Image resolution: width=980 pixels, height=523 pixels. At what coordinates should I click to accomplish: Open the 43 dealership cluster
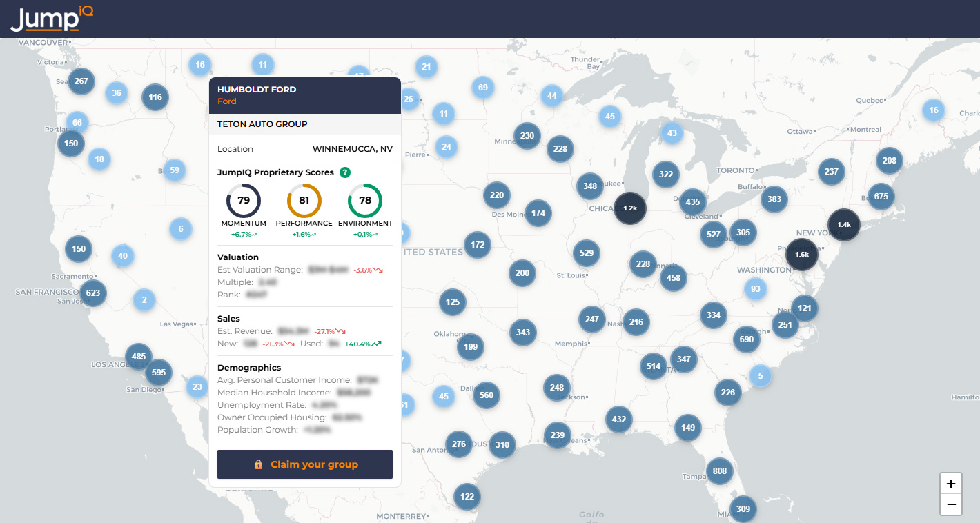coord(672,132)
